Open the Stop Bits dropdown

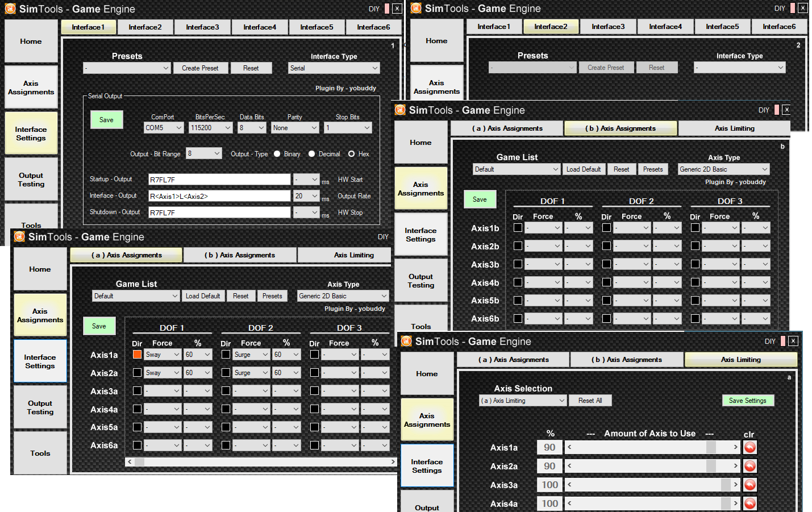coord(348,128)
